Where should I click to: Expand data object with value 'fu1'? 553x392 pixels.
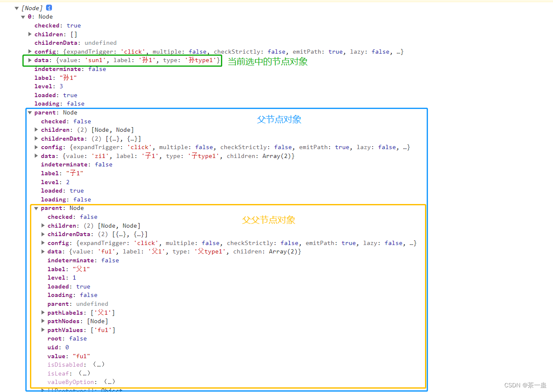click(x=43, y=251)
